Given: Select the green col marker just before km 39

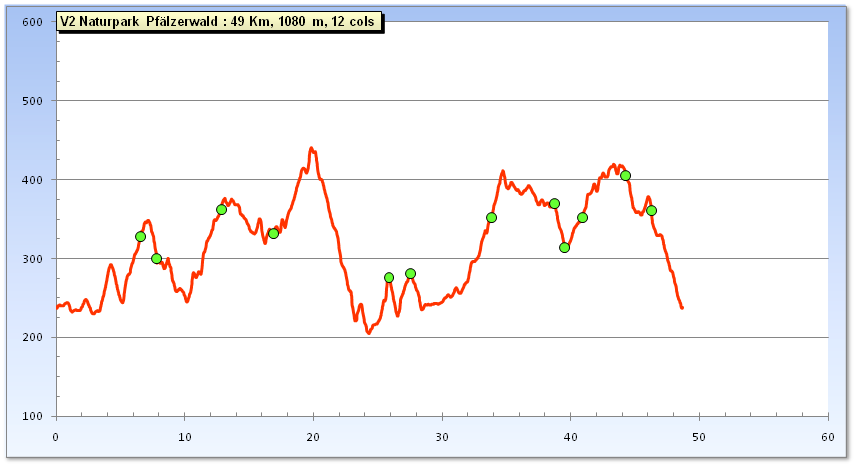Looking at the screenshot, I should (x=554, y=204).
